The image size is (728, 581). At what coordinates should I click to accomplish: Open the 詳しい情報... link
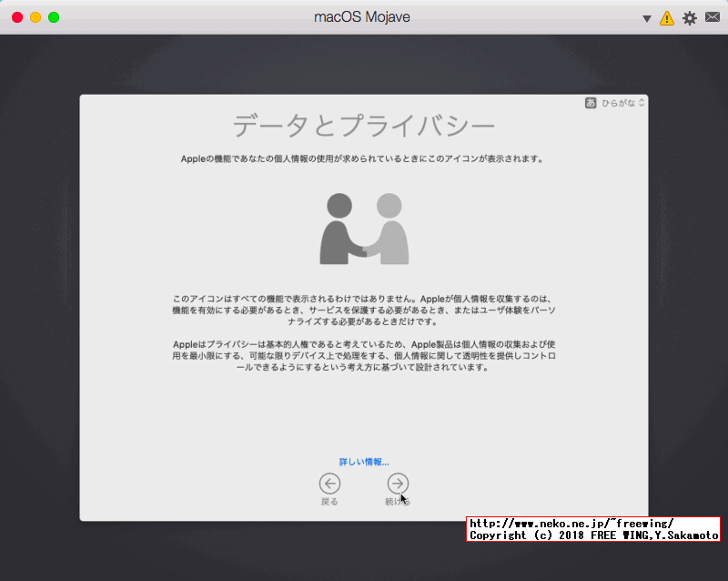pyautogui.click(x=363, y=462)
